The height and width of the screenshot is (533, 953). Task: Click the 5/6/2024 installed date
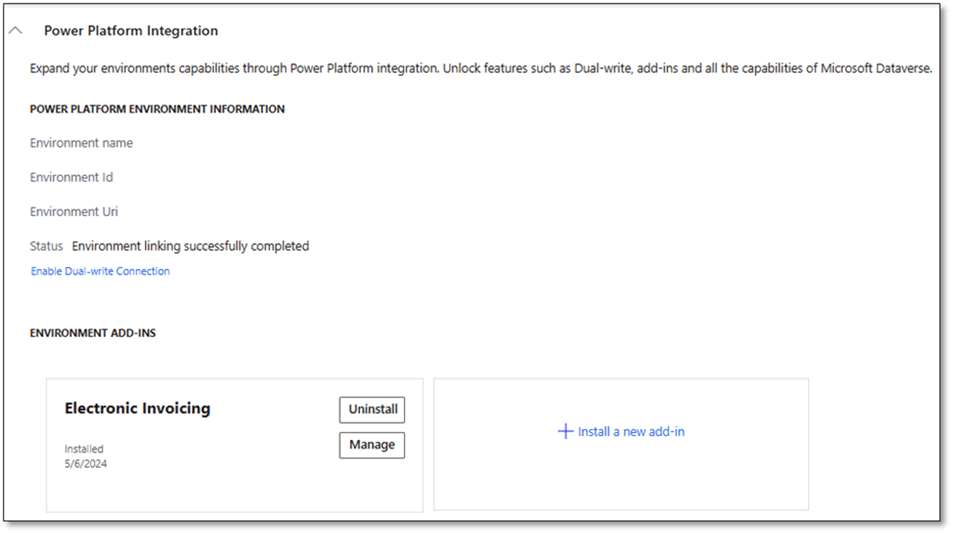(x=86, y=463)
